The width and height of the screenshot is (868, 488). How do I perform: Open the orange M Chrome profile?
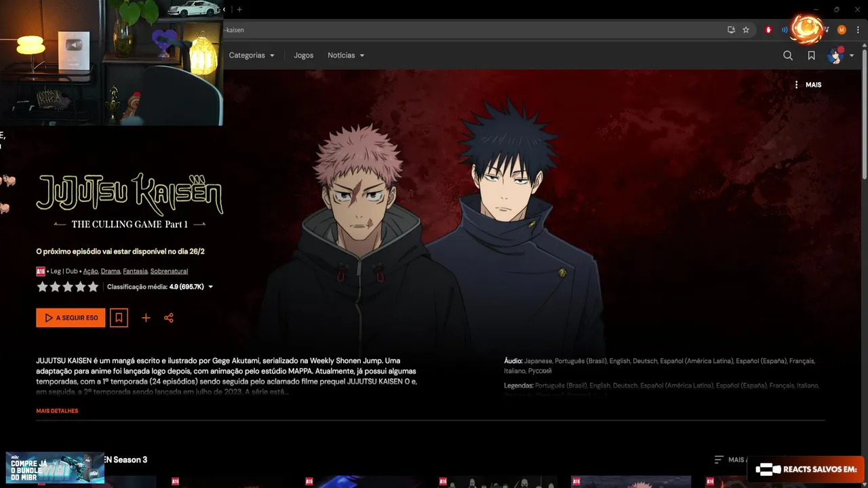(x=842, y=30)
